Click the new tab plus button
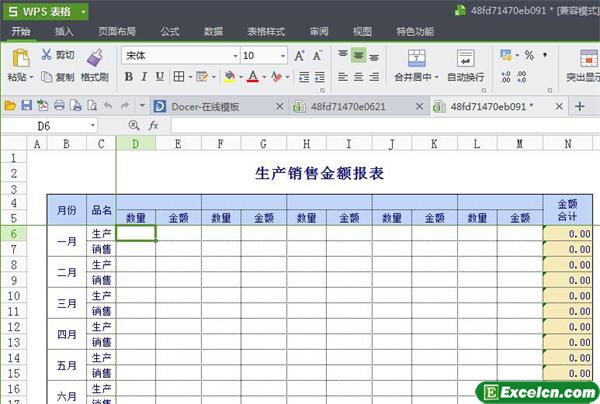 point(579,105)
